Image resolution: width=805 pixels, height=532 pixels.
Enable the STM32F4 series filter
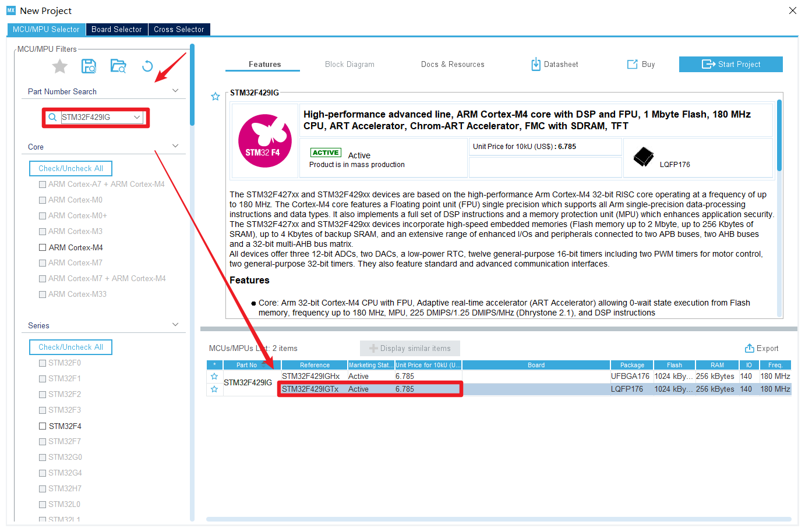[43, 426]
